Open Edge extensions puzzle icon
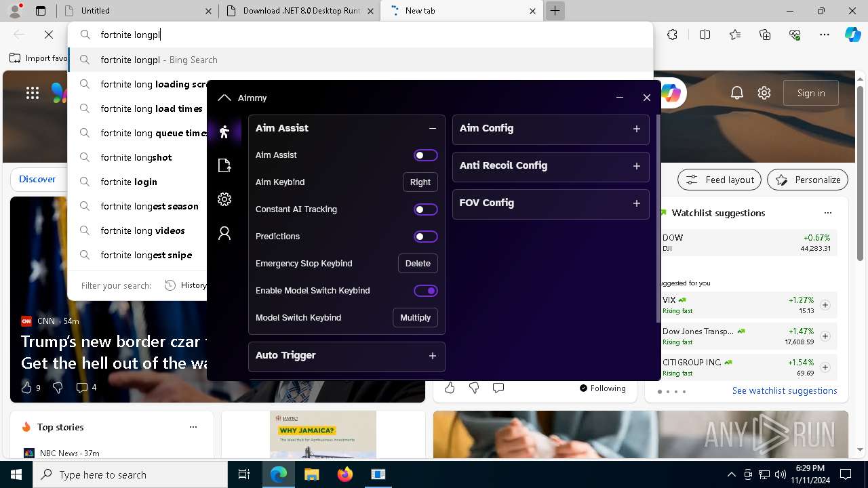Screen dimensions: 868x488 point(672,35)
